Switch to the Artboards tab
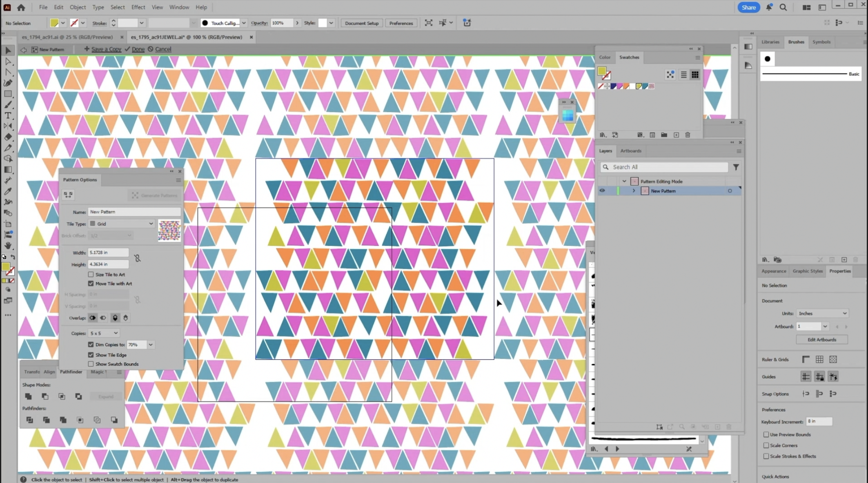Viewport: 868px width, 483px height. [x=630, y=151]
